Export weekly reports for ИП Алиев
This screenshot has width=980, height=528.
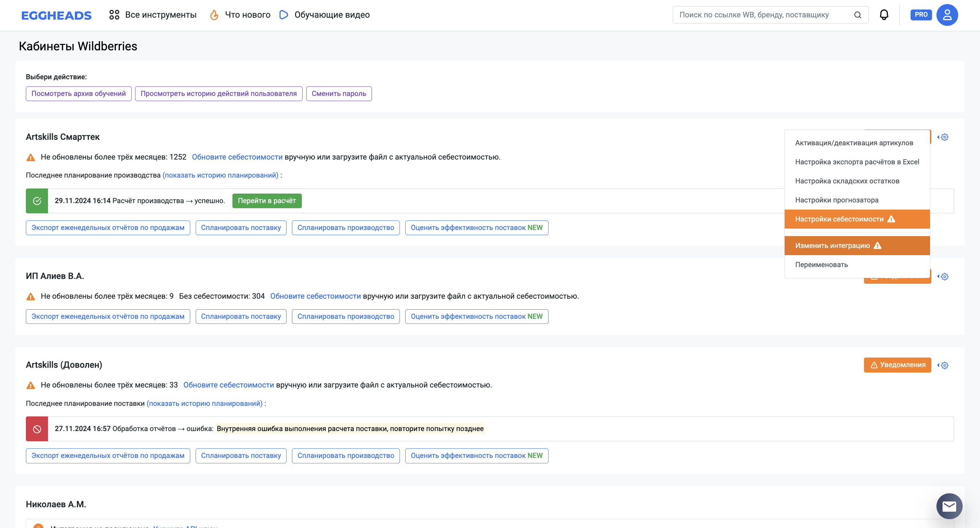point(108,316)
